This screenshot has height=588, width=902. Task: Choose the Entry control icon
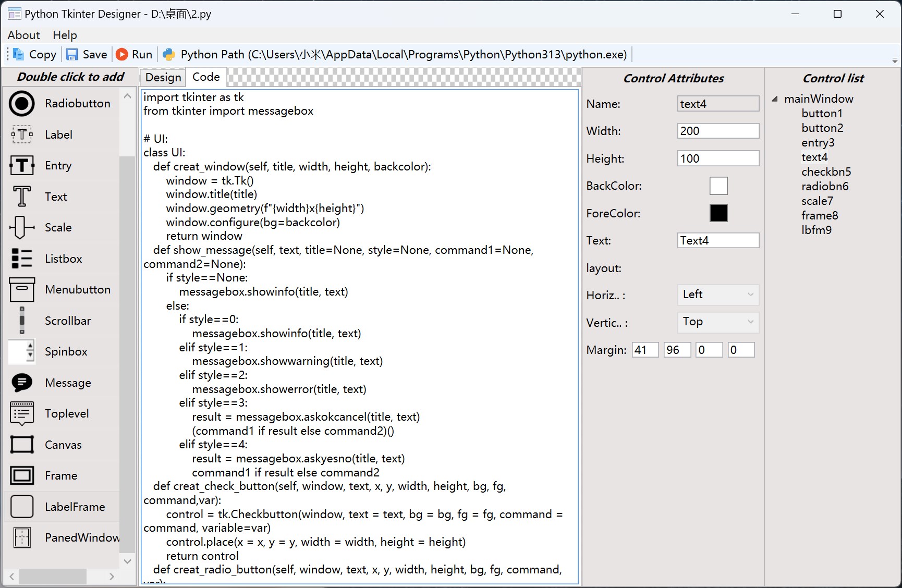[22, 165]
